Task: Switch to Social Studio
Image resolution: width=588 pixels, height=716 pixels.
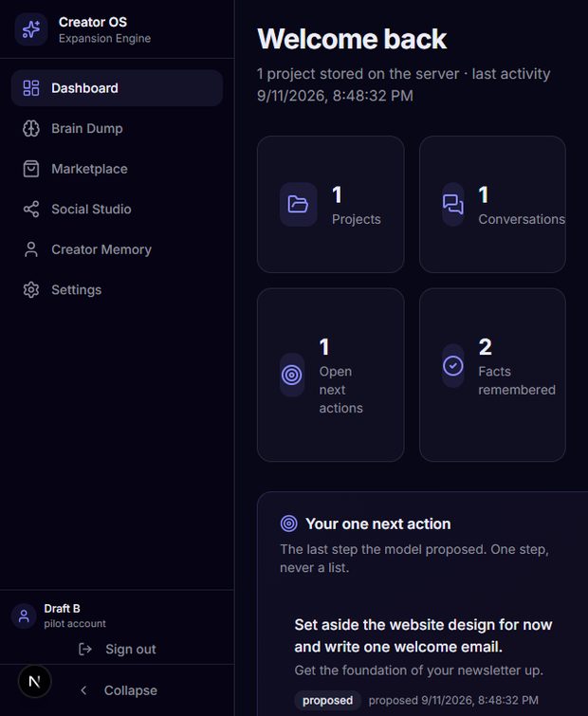Action: 117,210
